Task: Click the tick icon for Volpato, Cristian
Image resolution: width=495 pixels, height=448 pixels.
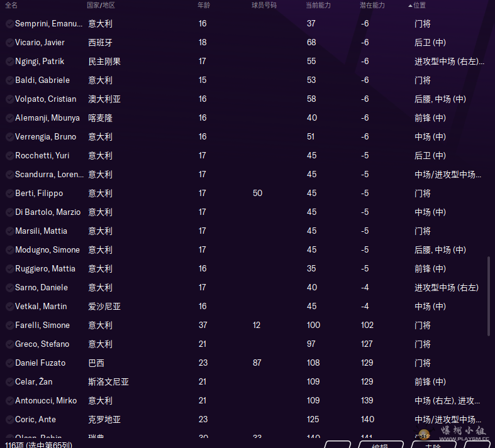Action: (9, 99)
